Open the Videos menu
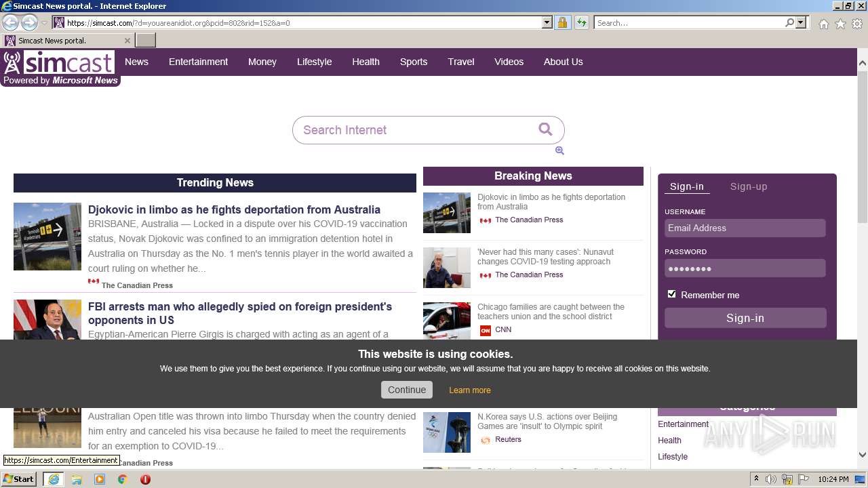The image size is (868, 488). click(509, 62)
